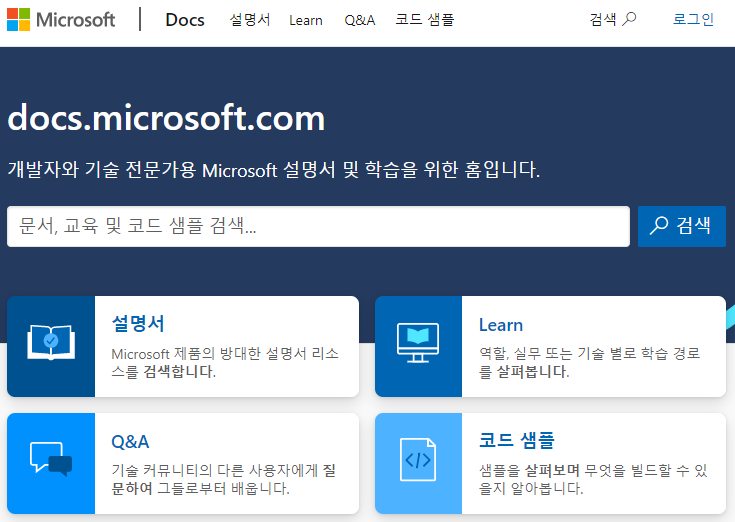Click the chat bubbles icon on Q&A card

tap(51, 459)
